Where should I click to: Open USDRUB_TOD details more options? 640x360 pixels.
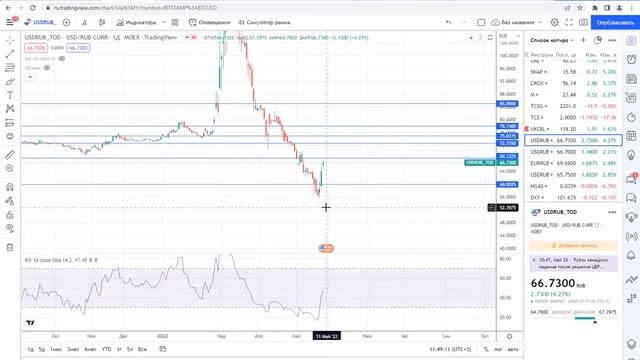tap(612, 212)
